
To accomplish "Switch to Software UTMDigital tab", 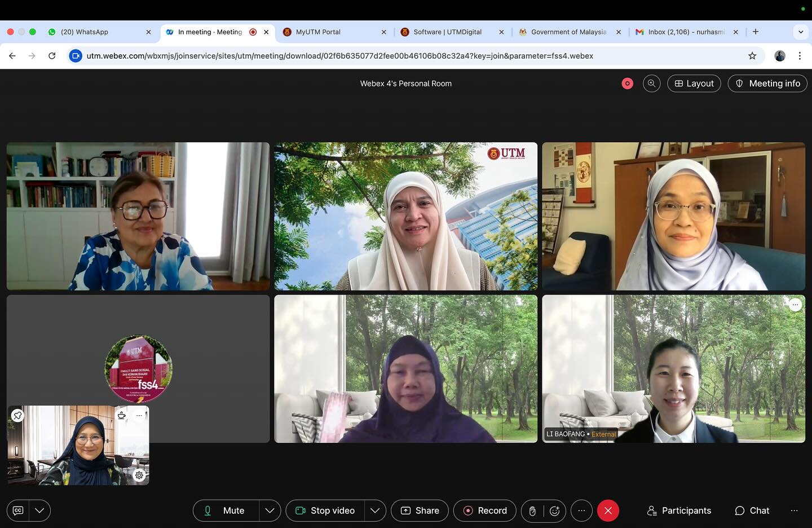I will (x=452, y=32).
